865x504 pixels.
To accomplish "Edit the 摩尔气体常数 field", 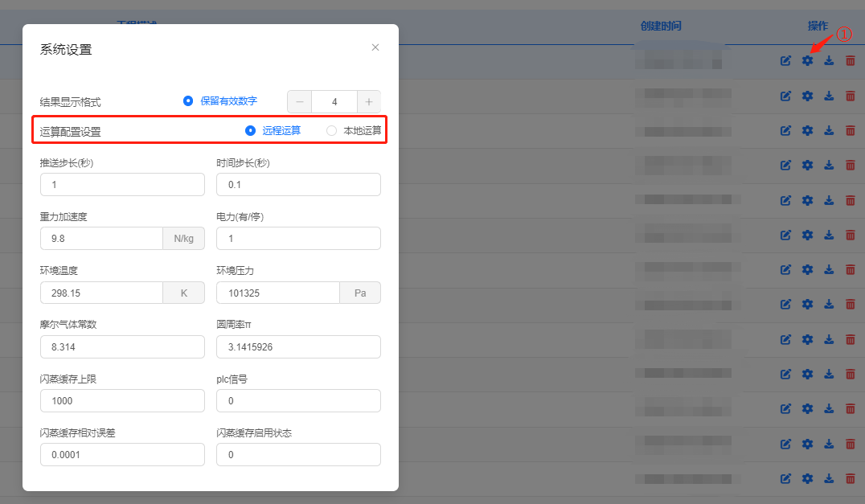I will click(x=122, y=346).
